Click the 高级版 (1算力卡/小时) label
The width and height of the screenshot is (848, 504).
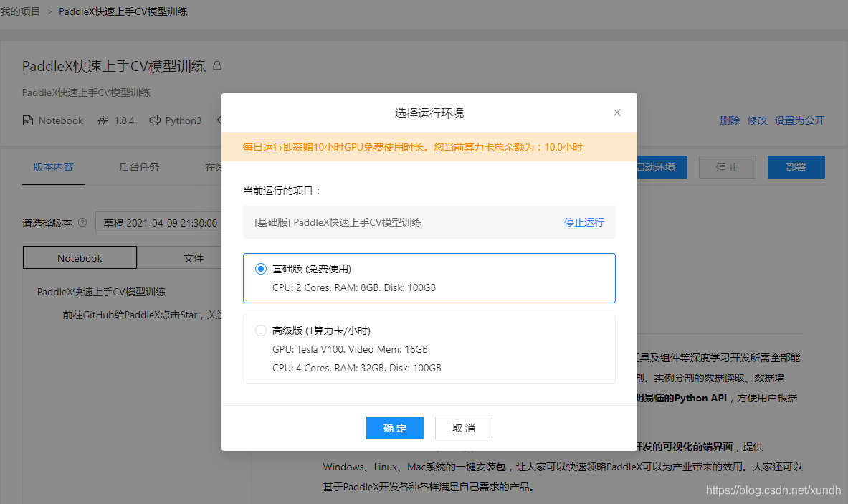pos(321,331)
